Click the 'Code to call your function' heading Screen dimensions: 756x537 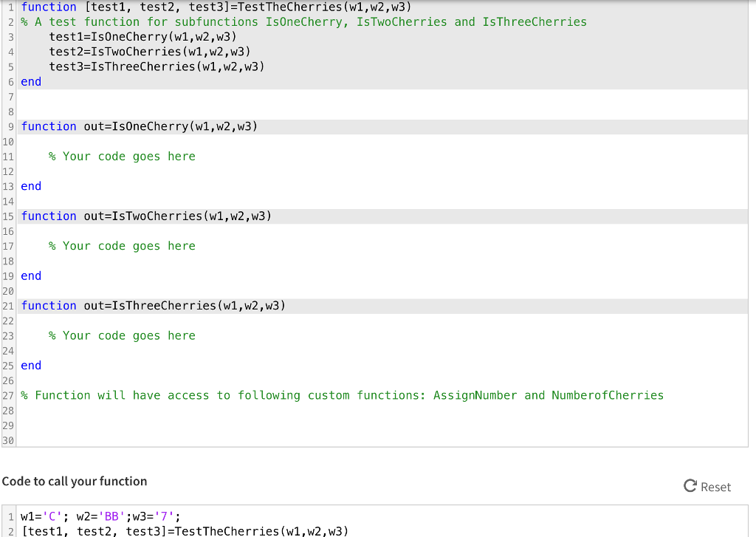click(x=75, y=481)
